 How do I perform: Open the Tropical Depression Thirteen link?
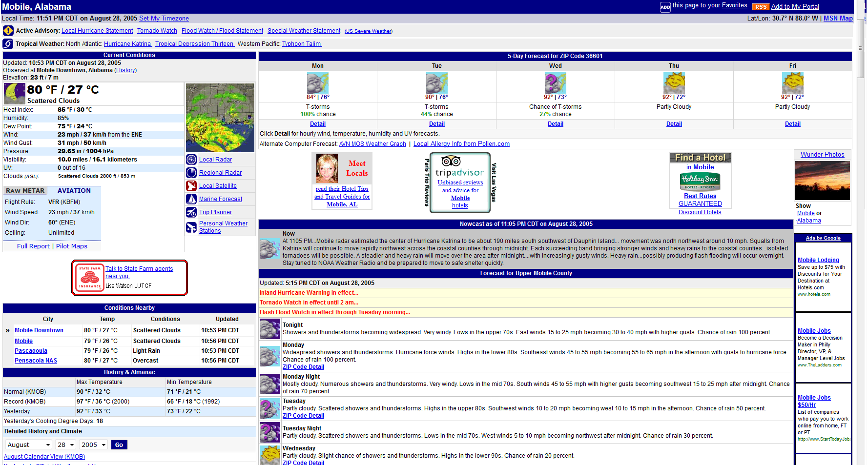tap(194, 44)
